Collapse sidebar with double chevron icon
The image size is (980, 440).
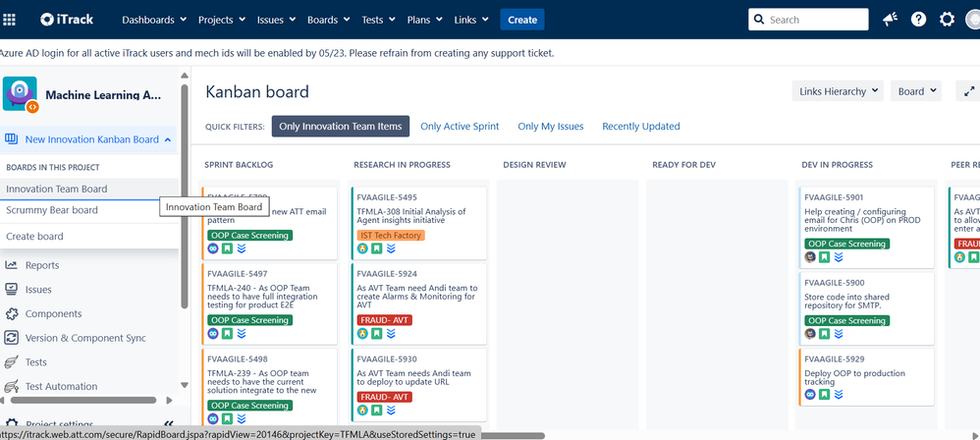point(168,424)
